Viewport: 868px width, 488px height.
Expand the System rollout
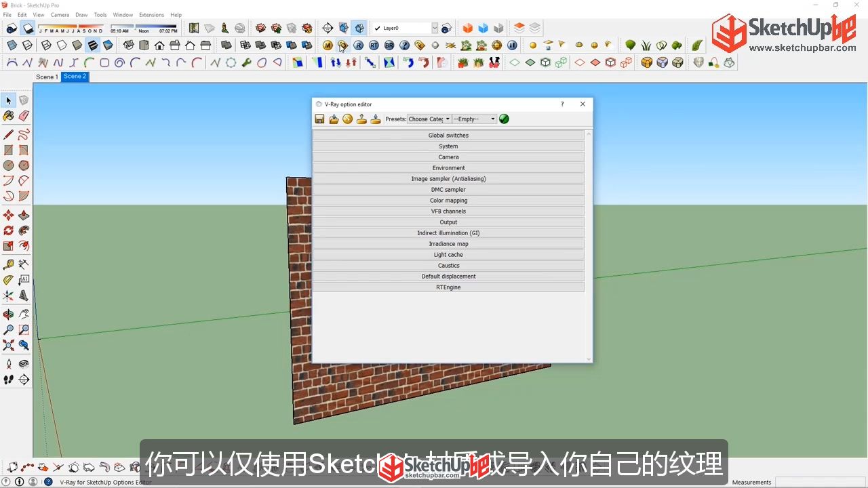click(x=448, y=146)
